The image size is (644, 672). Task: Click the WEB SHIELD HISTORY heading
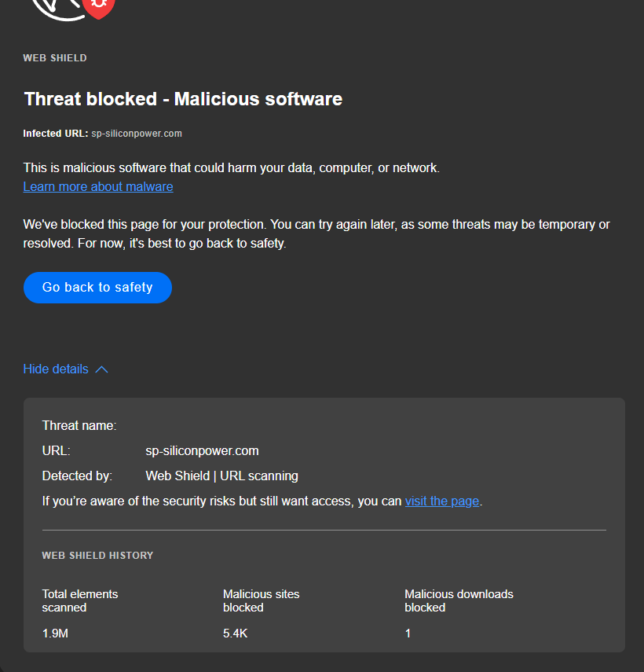97,555
